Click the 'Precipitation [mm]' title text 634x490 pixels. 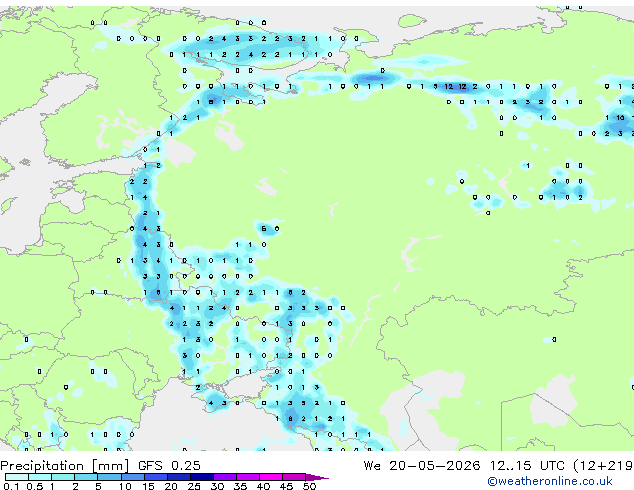[65, 466]
